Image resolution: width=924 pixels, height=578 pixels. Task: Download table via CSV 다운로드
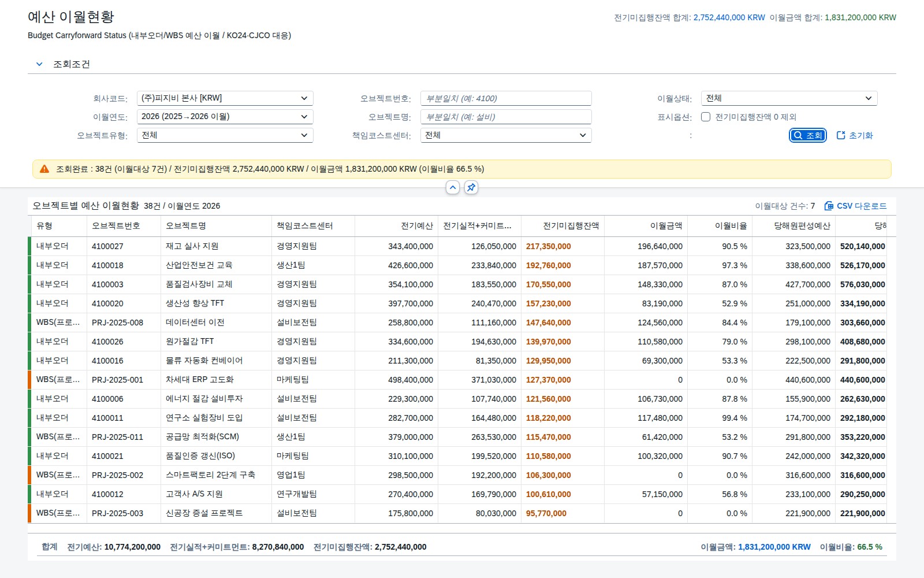[855, 206]
